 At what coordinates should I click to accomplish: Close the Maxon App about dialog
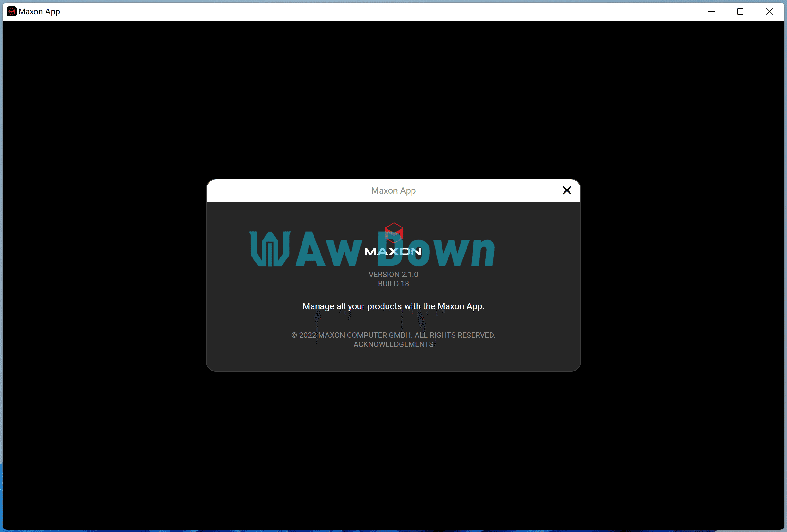coord(566,190)
